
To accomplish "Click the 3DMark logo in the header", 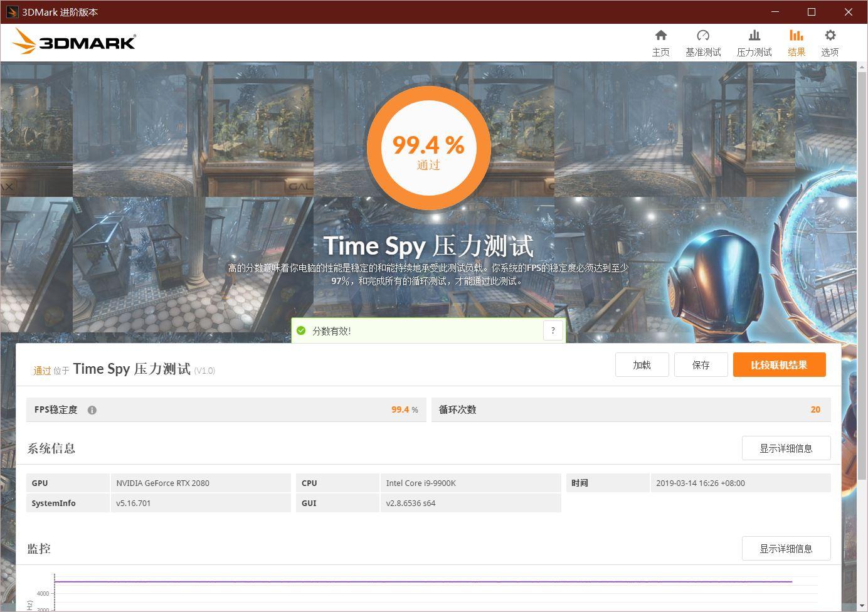I will (74, 41).
